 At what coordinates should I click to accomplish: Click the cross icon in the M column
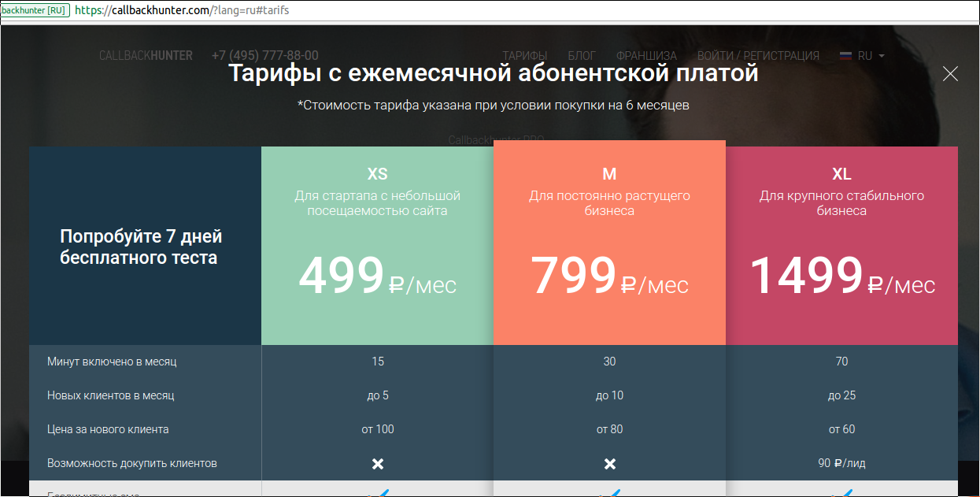[x=609, y=464]
